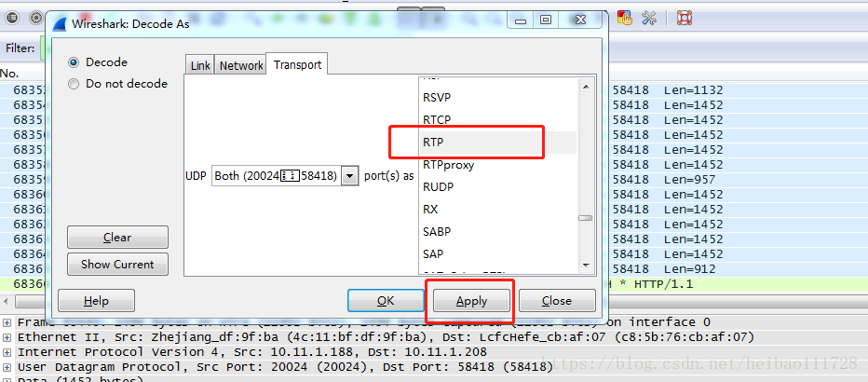Image resolution: width=868 pixels, height=382 pixels.
Task: Close the Decode As dialog with X
Action: pyautogui.click(x=579, y=20)
